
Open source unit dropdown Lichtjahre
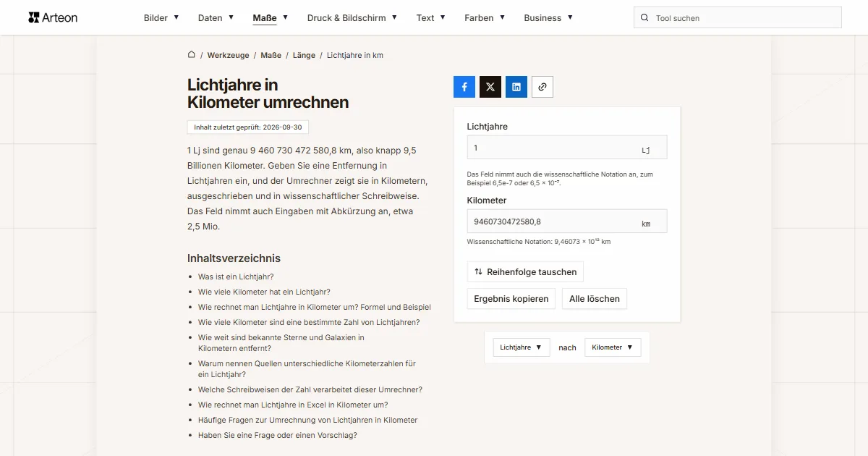tap(522, 347)
